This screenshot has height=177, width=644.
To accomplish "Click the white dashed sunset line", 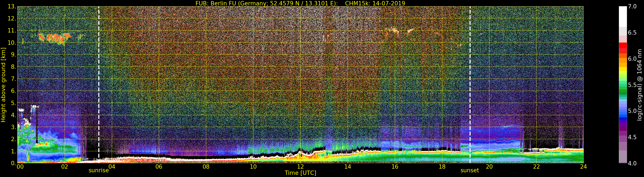I will 470,85.
